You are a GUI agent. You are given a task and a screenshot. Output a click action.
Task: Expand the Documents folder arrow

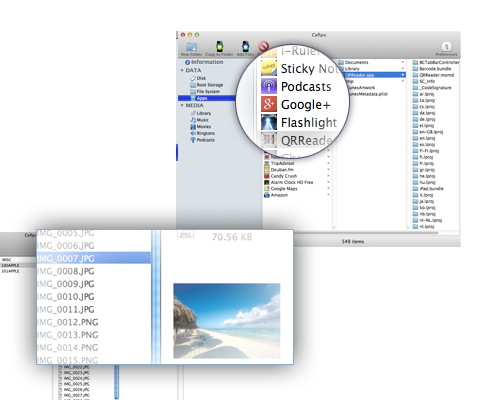tap(403, 62)
